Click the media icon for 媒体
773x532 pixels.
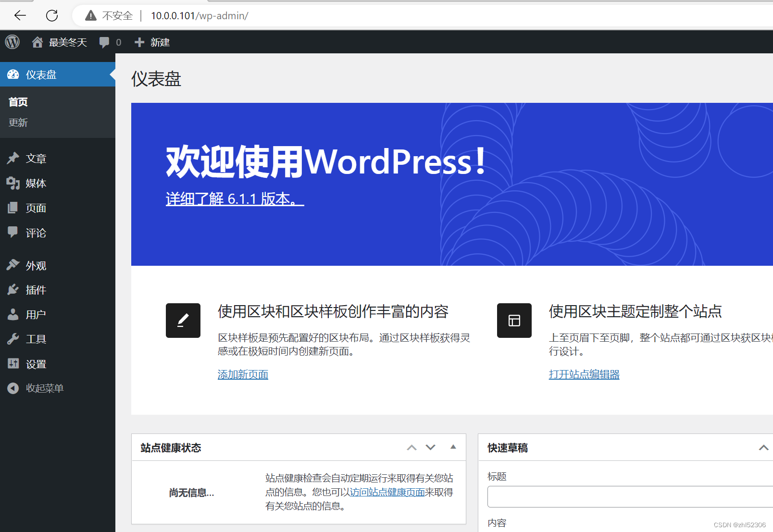pyautogui.click(x=13, y=183)
